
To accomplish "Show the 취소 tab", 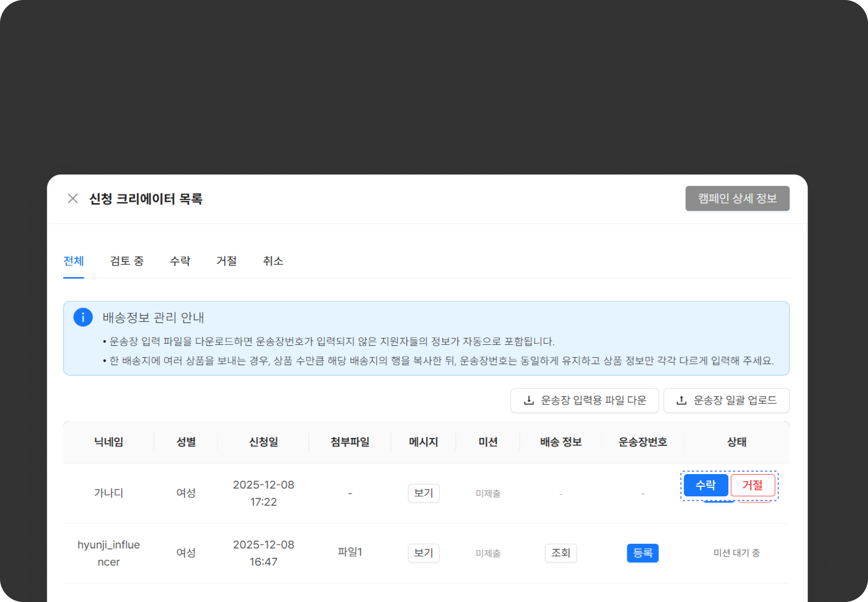I will [x=273, y=261].
